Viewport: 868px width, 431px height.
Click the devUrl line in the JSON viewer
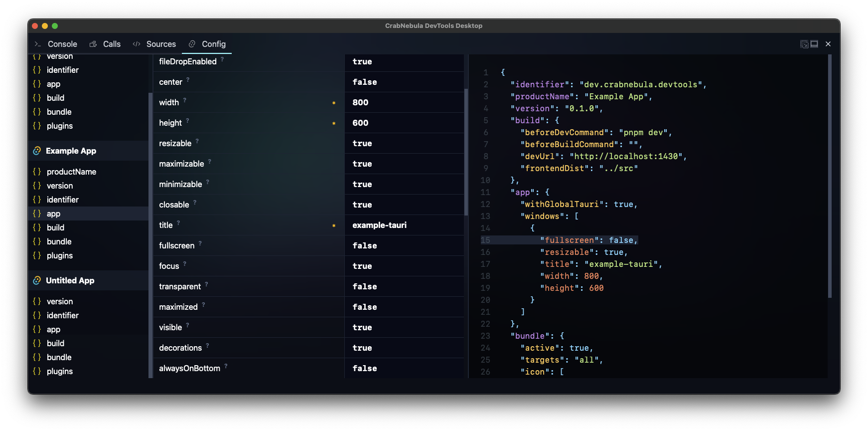pyautogui.click(x=603, y=156)
